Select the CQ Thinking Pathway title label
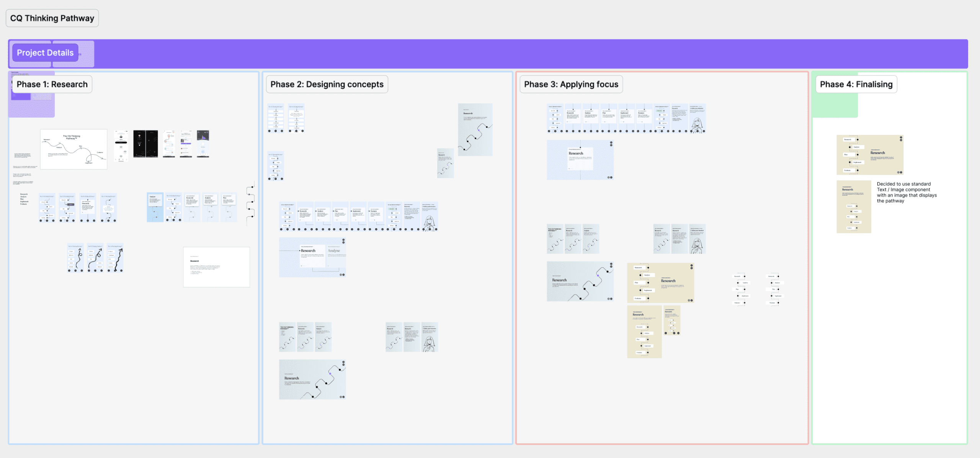This screenshot has height=458, width=980. (x=52, y=18)
